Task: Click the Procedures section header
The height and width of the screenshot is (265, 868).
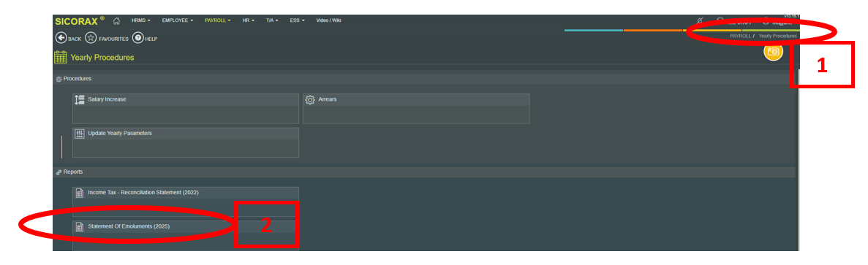Action: 425,79
